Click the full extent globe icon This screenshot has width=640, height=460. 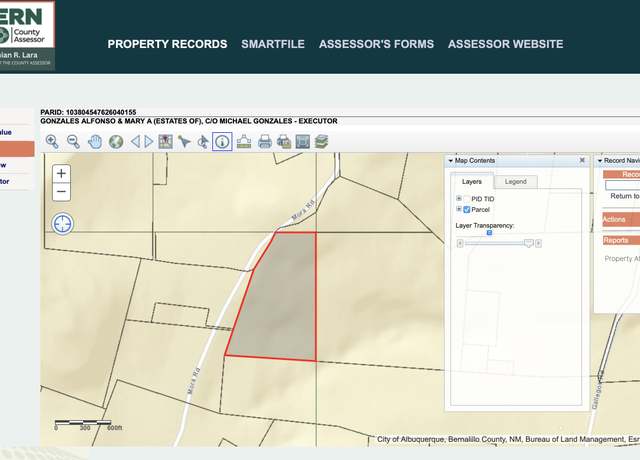[116, 142]
